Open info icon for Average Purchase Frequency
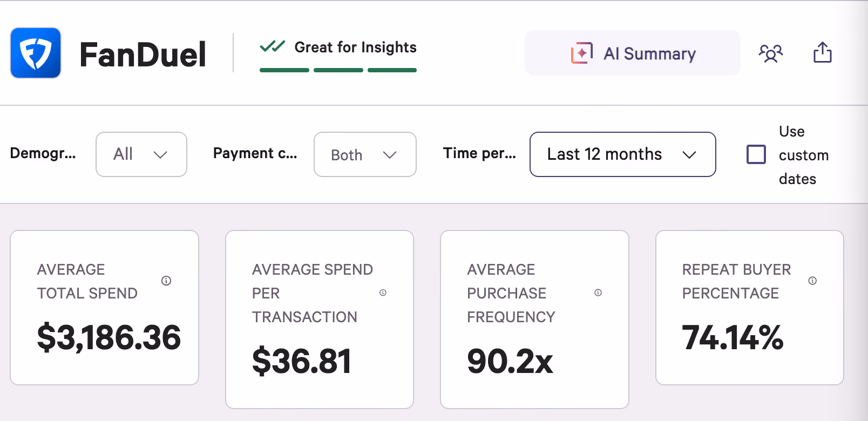 598,293
